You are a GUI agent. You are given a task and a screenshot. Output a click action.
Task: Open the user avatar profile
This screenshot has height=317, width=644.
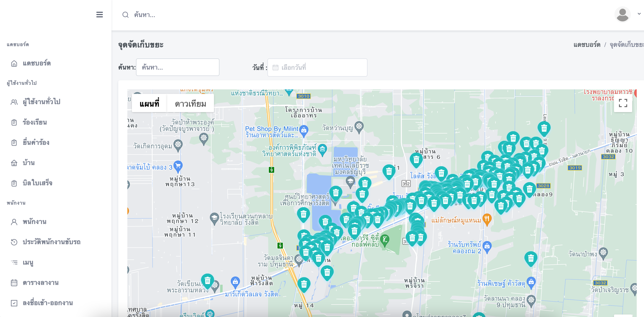tap(622, 15)
